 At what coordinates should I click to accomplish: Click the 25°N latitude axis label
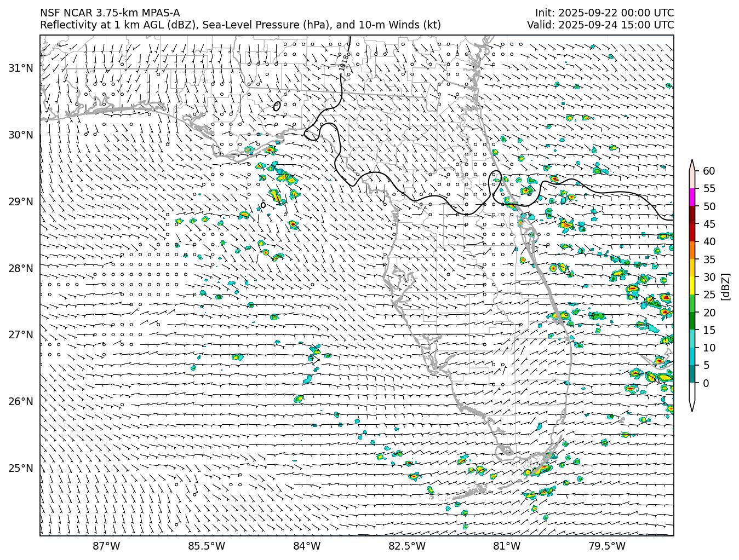[21, 468]
